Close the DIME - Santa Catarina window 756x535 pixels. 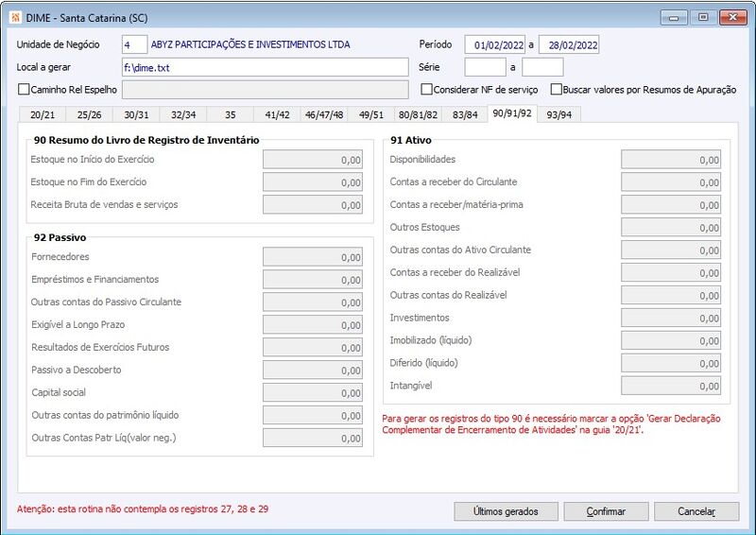pos(732,17)
